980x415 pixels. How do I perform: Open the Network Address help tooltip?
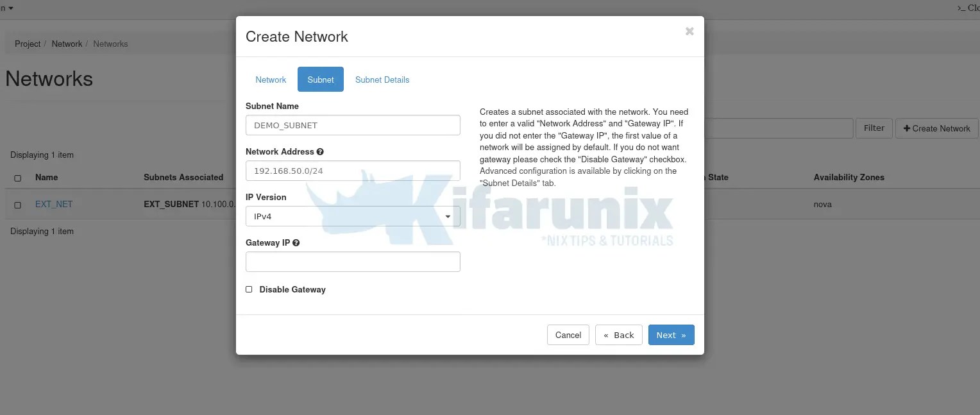320,151
